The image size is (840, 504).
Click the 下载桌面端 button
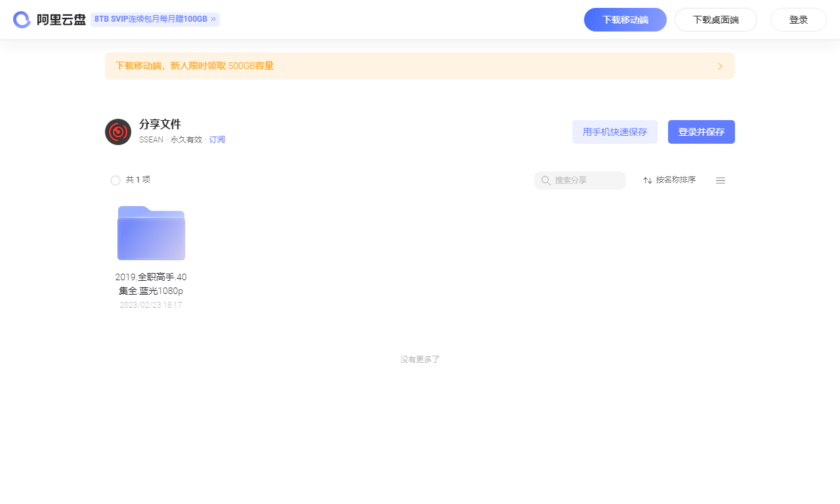click(x=716, y=20)
